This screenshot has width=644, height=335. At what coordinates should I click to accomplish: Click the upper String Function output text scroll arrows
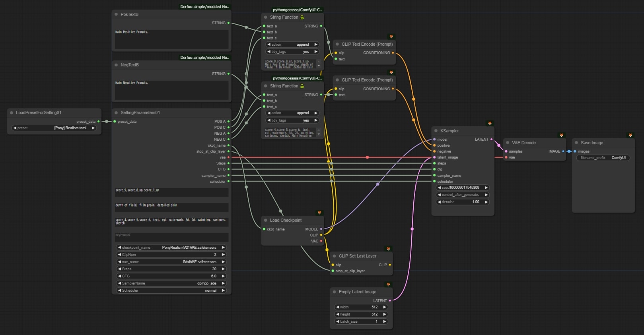[x=319, y=64]
